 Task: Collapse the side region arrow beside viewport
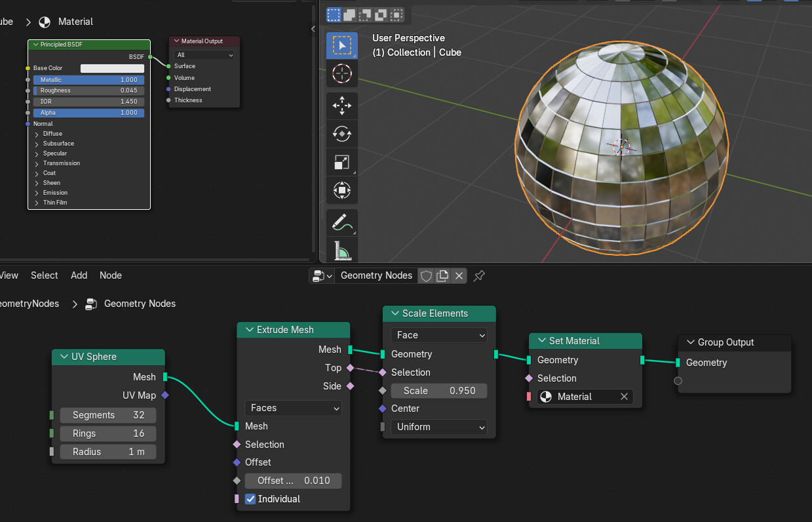313,29
